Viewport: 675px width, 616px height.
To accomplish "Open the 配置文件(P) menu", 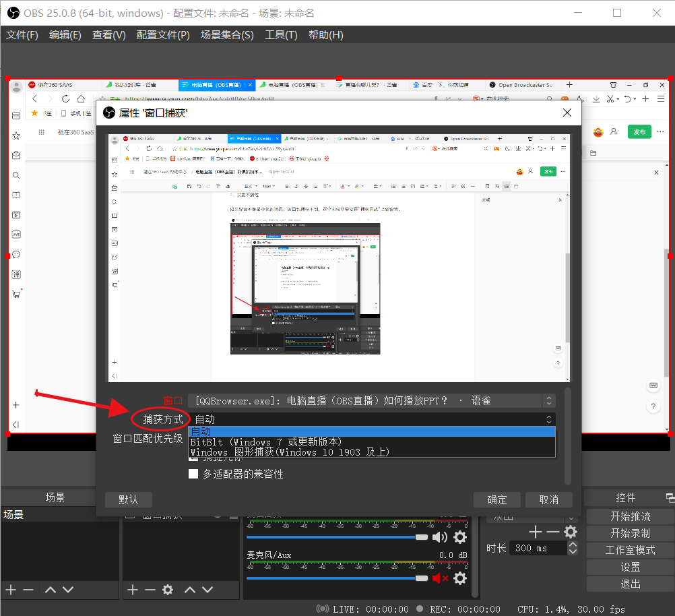I will tap(163, 35).
